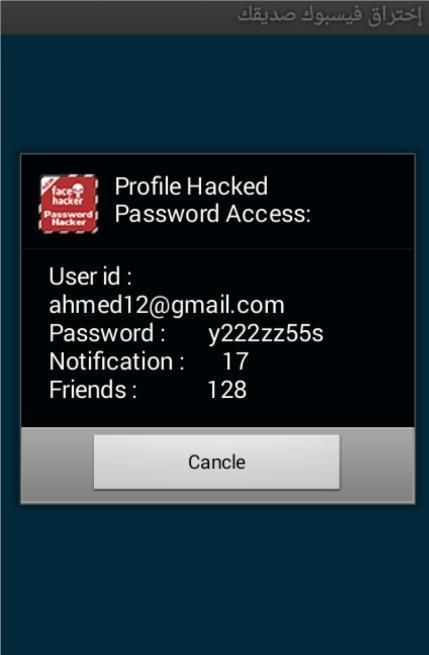Click the 'Friends :' label
The image size is (429, 655).
pos(93,390)
